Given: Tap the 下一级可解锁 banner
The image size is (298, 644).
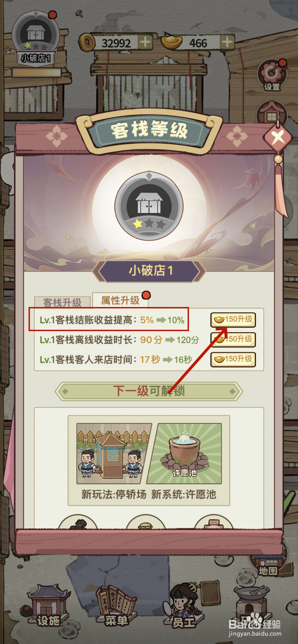Looking at the screenshot, I should pos(149,391).
